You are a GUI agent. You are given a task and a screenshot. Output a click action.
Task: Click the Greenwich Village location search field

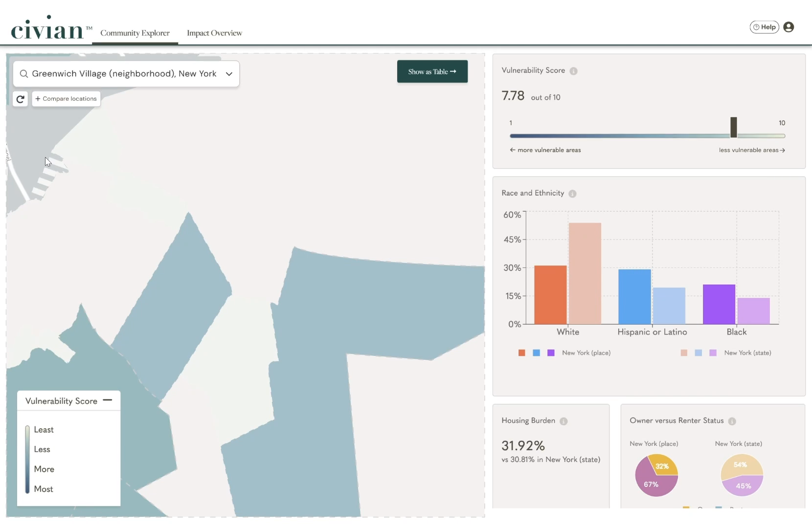click(x=126, y=74)
